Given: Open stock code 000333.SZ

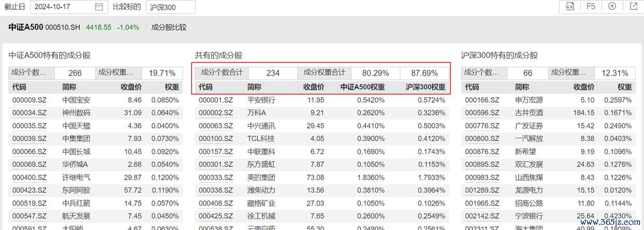Looking at the screenshot, I should coord(216,177).
